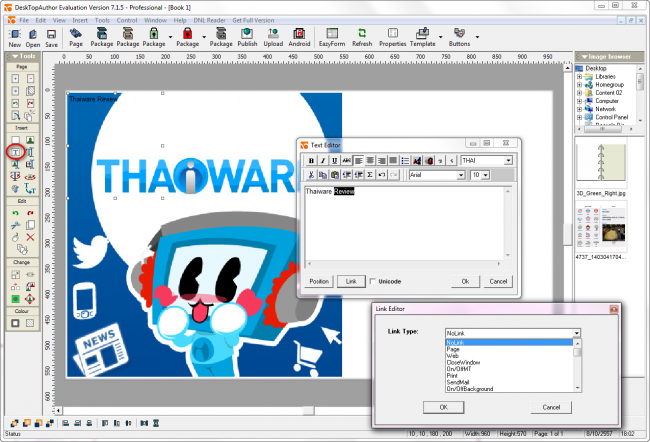Select Web in Link Type list

pos(453,356)
